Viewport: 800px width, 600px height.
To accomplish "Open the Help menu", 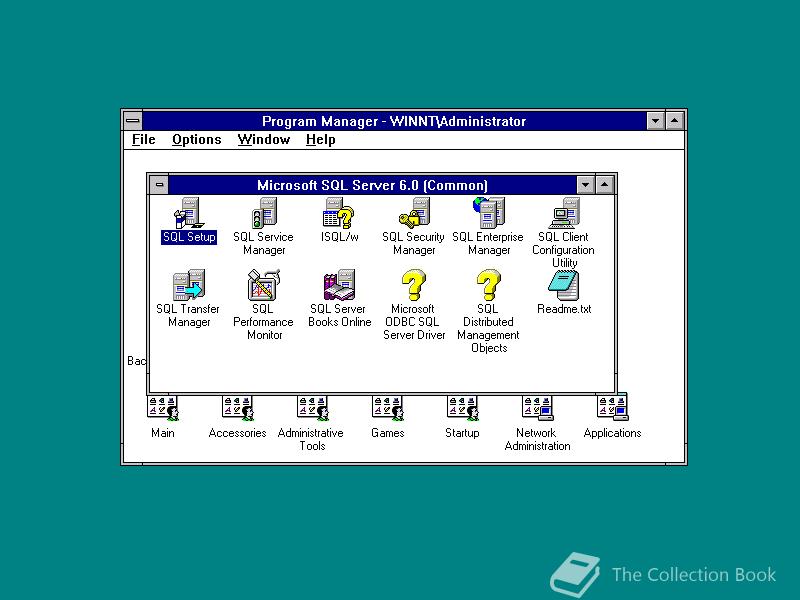I will [320, 140].
